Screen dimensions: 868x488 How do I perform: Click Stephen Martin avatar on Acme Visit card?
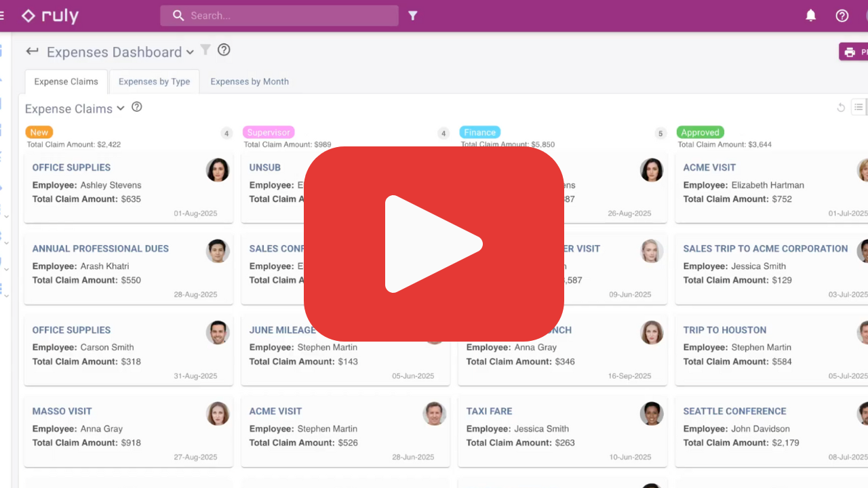point(435,414)
